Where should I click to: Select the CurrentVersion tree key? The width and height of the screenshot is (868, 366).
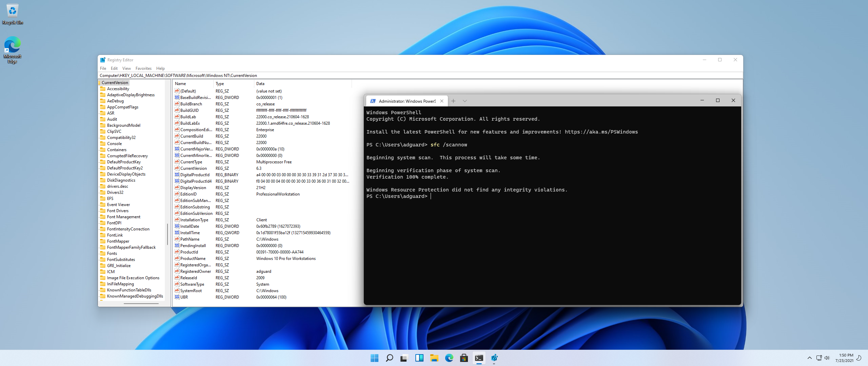115,83
